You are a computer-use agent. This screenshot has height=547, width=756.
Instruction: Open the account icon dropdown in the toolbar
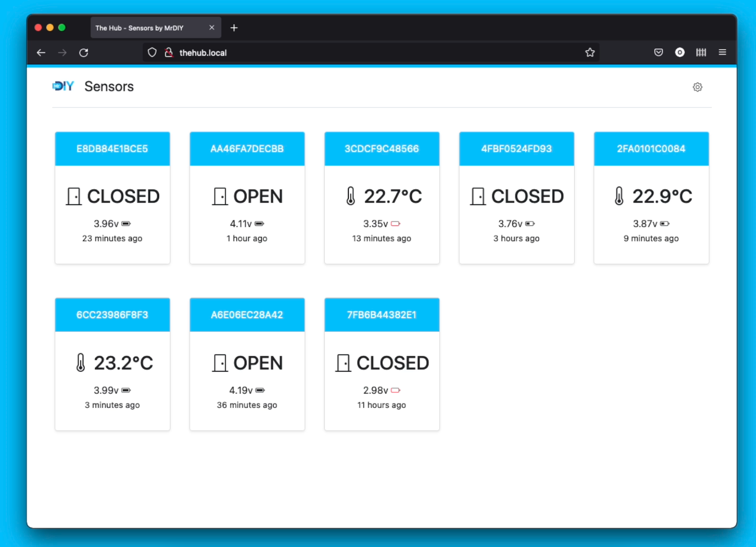[680, 52]
